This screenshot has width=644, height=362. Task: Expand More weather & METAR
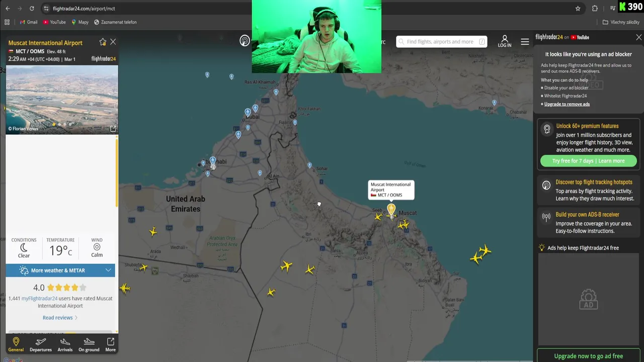click(x=60, y=270)
